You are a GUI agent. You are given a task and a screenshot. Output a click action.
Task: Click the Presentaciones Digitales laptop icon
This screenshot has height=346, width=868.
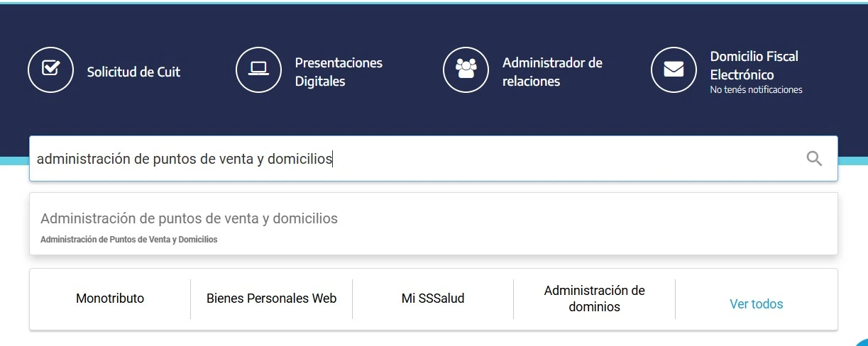258,69
